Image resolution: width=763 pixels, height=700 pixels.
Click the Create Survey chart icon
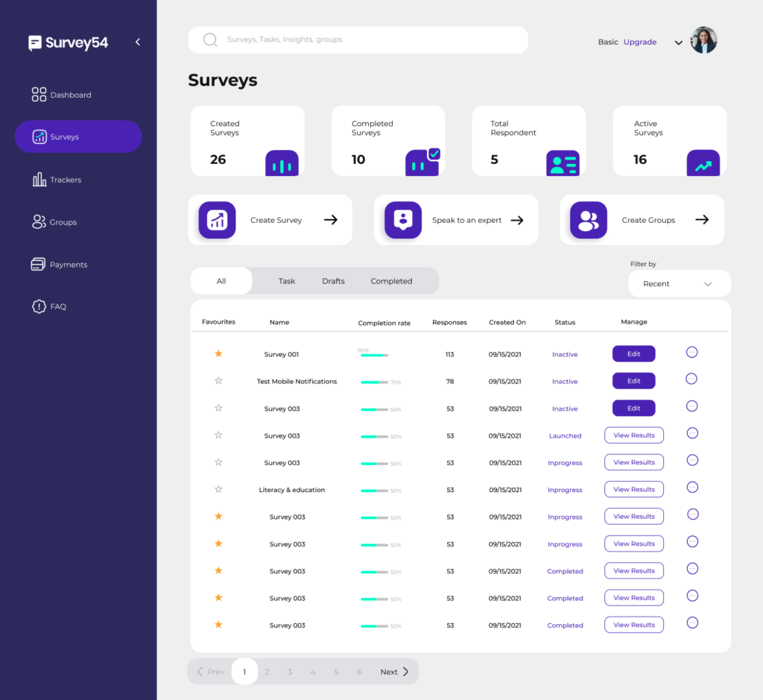click(217, 220)
